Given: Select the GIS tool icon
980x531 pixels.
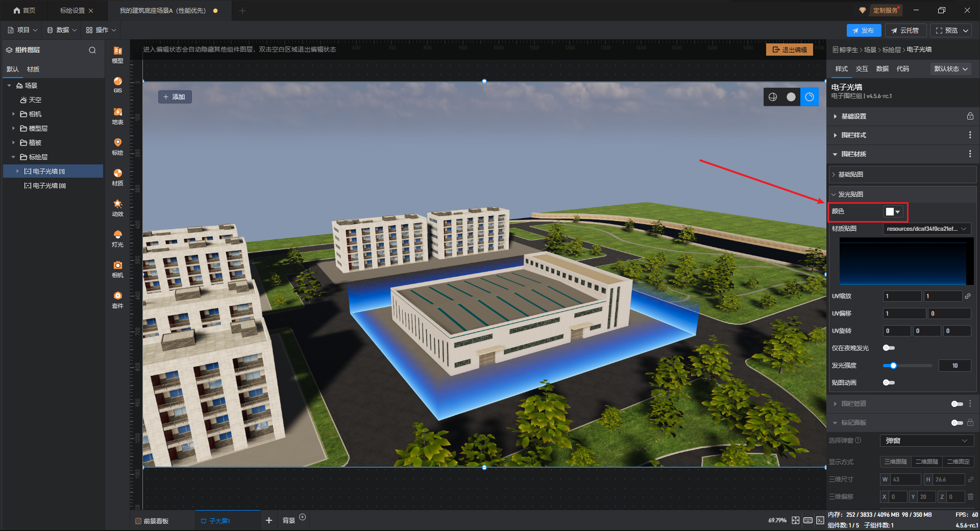Looking at the screenshot, I should pyautogui.click(x=117, y=84).
